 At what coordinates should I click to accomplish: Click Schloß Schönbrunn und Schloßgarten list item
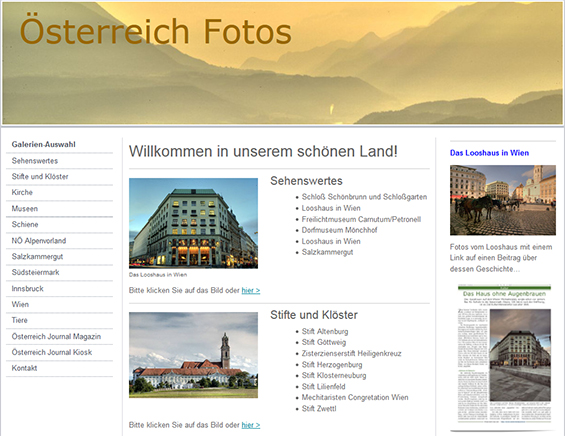[364, 197]
